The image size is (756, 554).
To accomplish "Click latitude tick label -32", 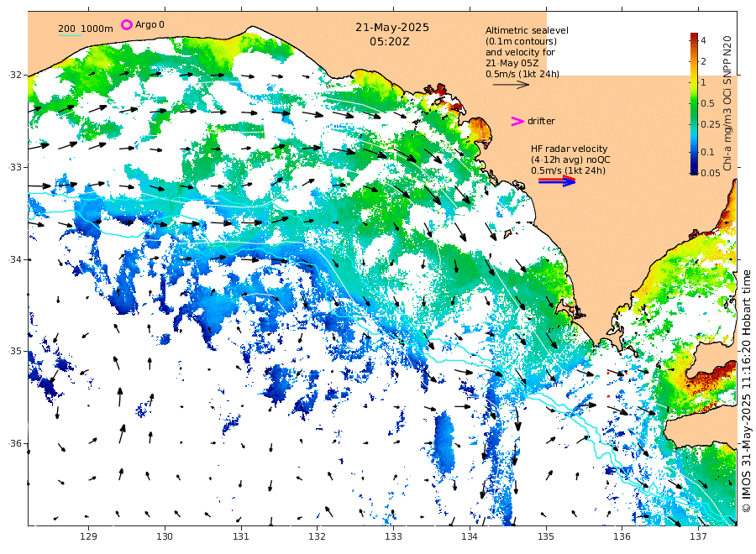I will tap(15, 75).
